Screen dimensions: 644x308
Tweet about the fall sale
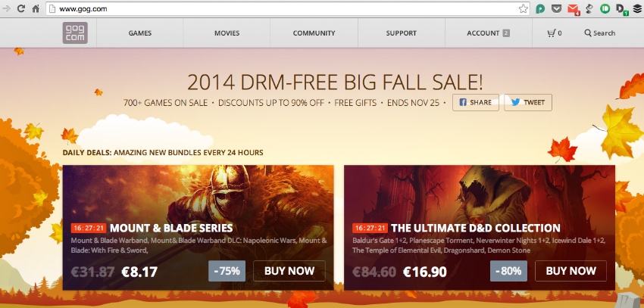coord(528,102)
